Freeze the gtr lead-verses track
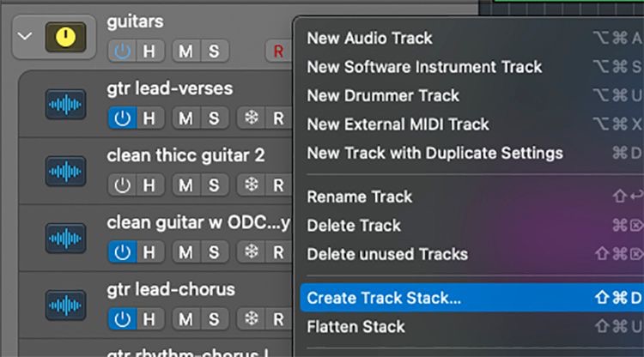The width and height of the screenshot is (644, 357). coord(252,118)
